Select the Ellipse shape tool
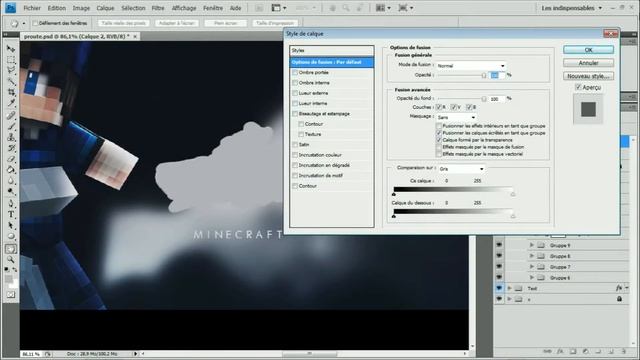Viewport: 640px width, 360px height. (x=11, y=236)
